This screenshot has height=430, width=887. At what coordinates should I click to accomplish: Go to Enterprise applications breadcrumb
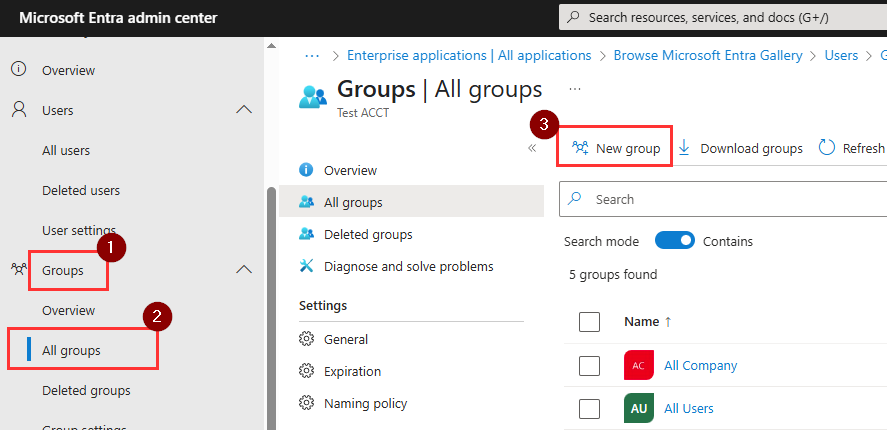[469, 55]
